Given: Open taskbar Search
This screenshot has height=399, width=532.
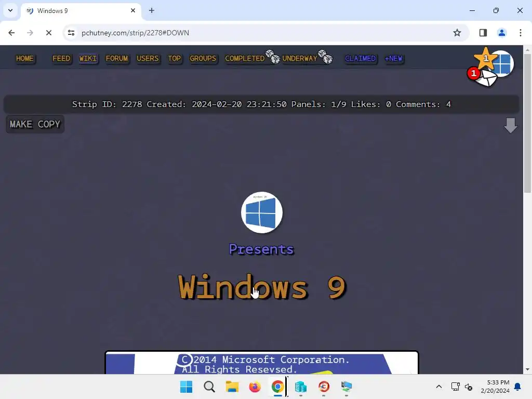Looking at the screenshot, I should pos(209,387).
